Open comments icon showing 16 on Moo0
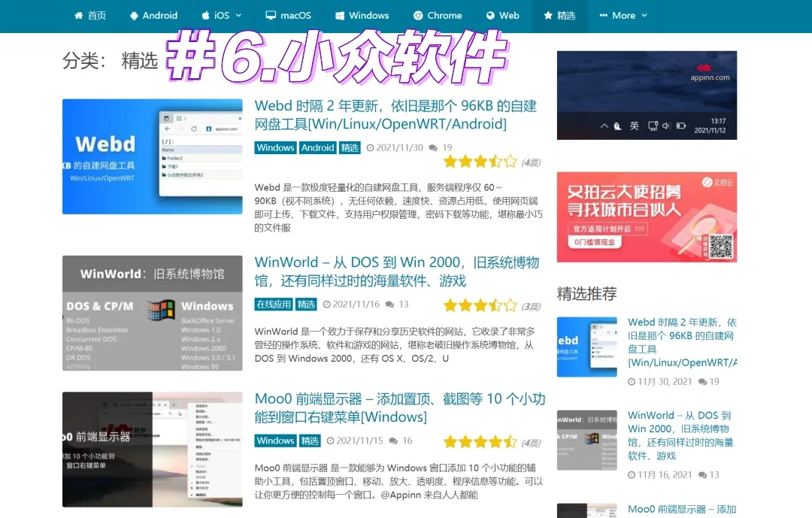 pos(393,441)
